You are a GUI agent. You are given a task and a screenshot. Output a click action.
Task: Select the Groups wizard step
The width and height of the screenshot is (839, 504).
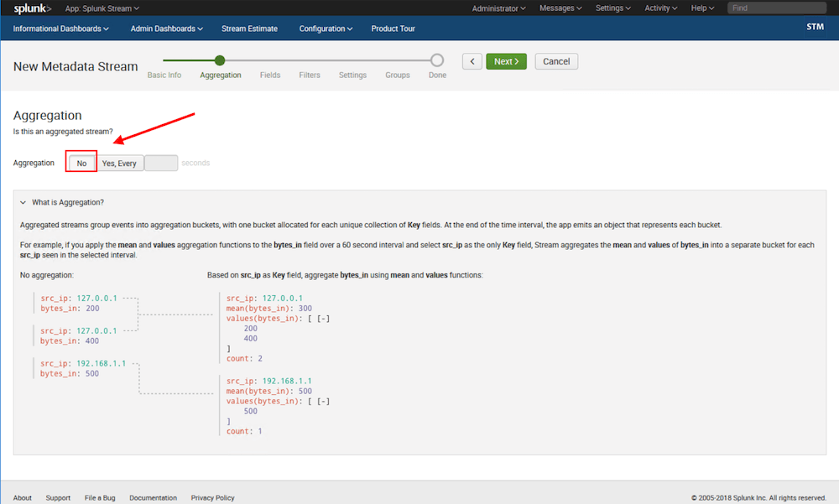(397, 75)
